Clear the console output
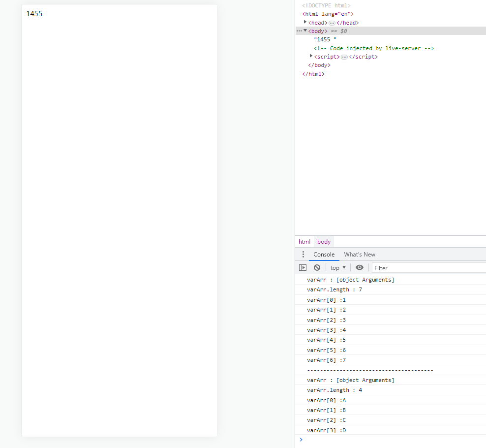Screen dimensions: 486x448 317,268
